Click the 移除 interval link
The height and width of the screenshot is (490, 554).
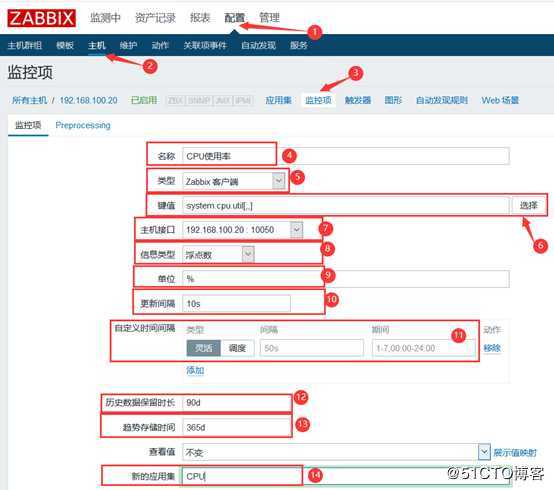click(492, 348)
